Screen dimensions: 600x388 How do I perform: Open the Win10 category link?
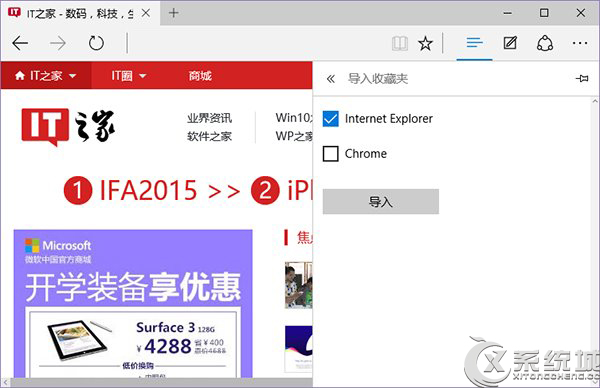click(294, 117)
